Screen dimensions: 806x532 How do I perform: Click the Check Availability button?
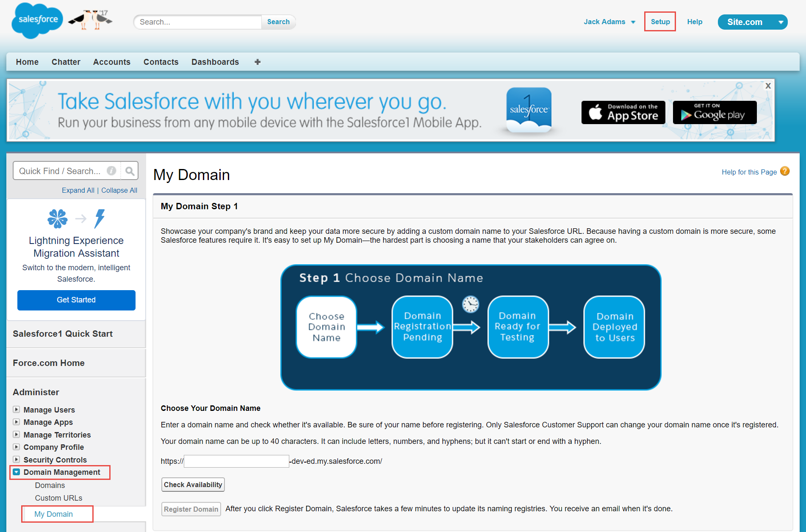pos(193,485)
